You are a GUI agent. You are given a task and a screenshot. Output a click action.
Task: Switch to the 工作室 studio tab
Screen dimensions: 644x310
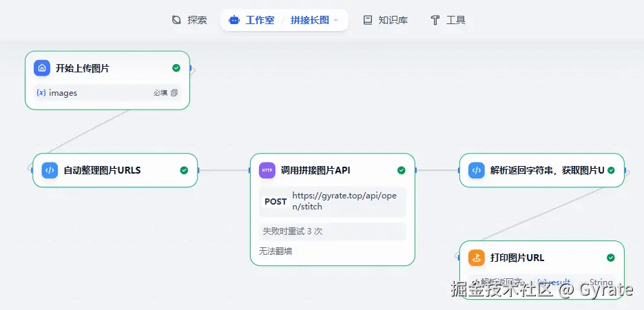tap(251, 20)
